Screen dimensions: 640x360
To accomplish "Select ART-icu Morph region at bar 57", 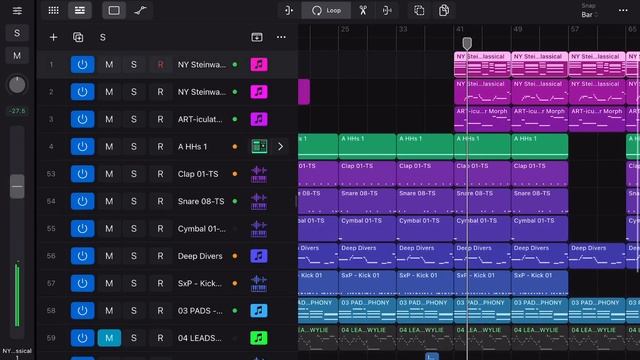I will pos(597,119).
